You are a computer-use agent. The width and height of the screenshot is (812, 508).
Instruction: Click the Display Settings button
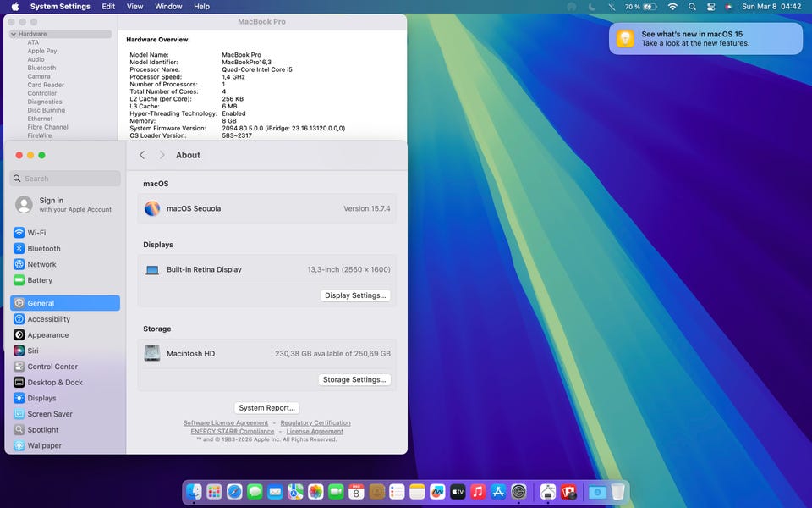pyautogui.click(x=355, y=295)
